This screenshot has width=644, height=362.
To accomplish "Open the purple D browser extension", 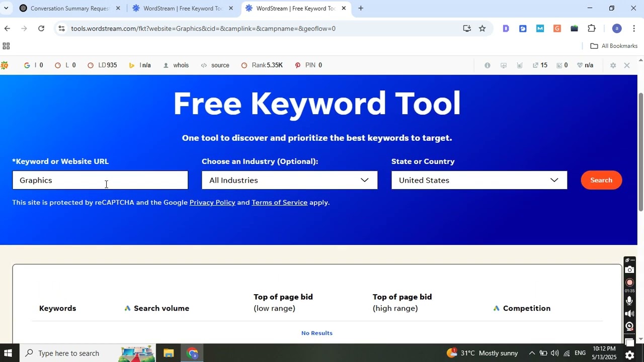I will coord(506,29).
